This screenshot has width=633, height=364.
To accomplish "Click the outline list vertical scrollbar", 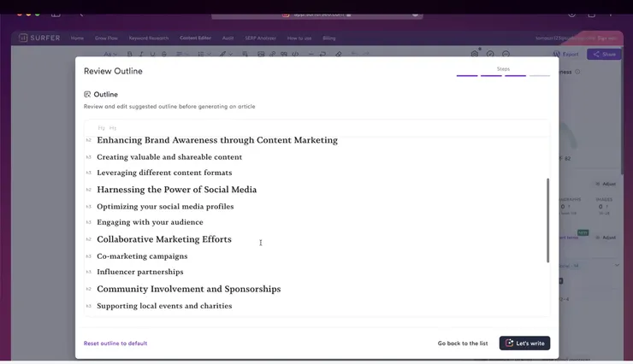I will [547, 220].
